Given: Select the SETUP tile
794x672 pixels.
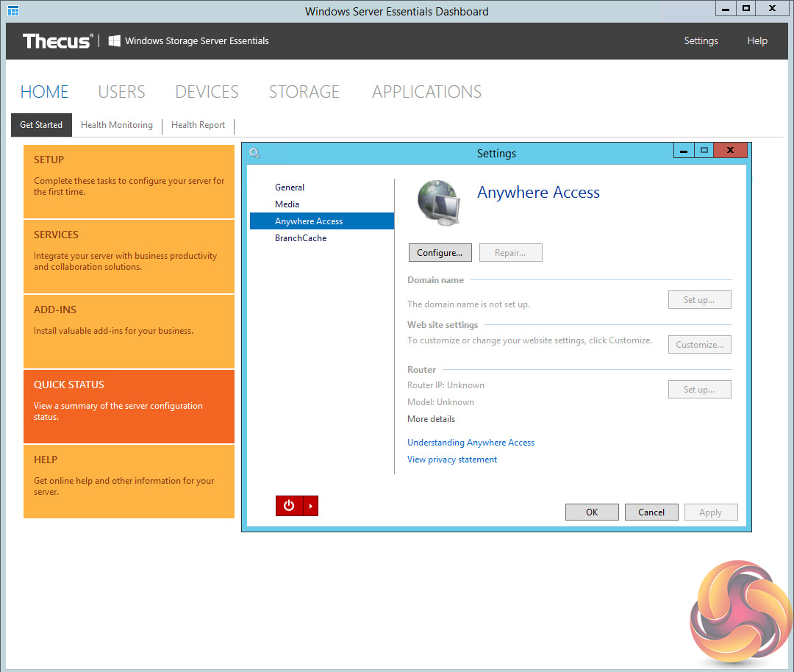Looking at the screenshot, I should 129,182.
